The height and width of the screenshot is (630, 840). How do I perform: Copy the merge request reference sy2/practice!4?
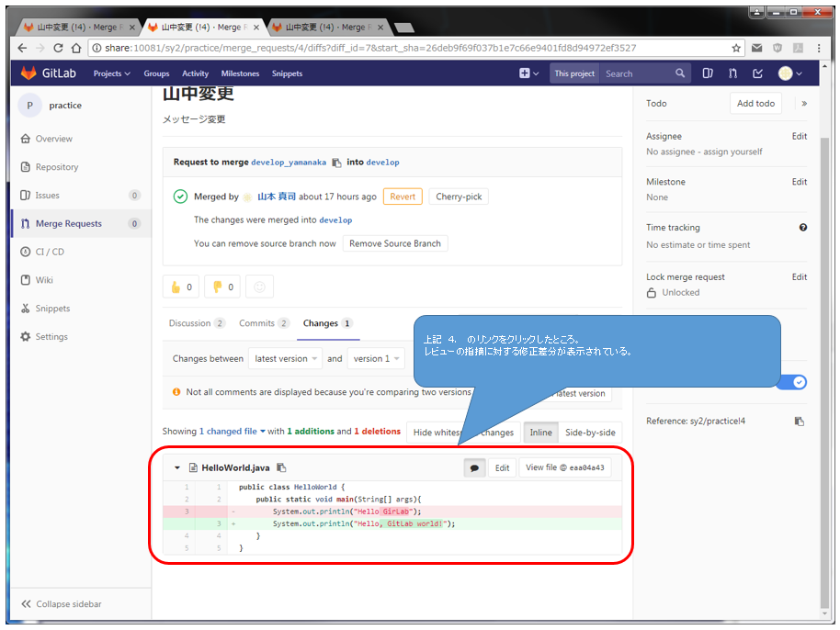[799, 421]
